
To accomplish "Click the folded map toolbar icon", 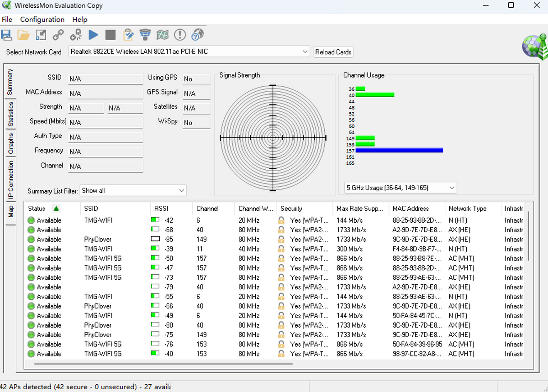I will 163,35.
